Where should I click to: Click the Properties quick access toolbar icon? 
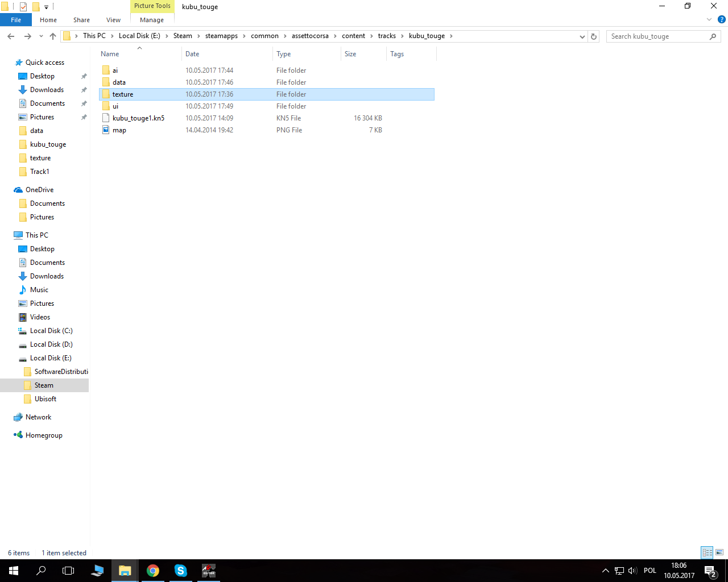[23, 7]
